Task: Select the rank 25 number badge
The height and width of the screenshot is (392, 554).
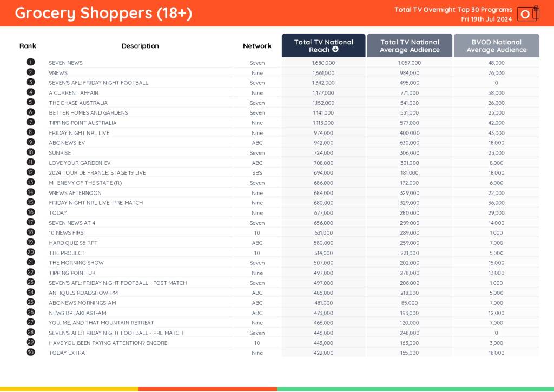Action: [30, 302]
